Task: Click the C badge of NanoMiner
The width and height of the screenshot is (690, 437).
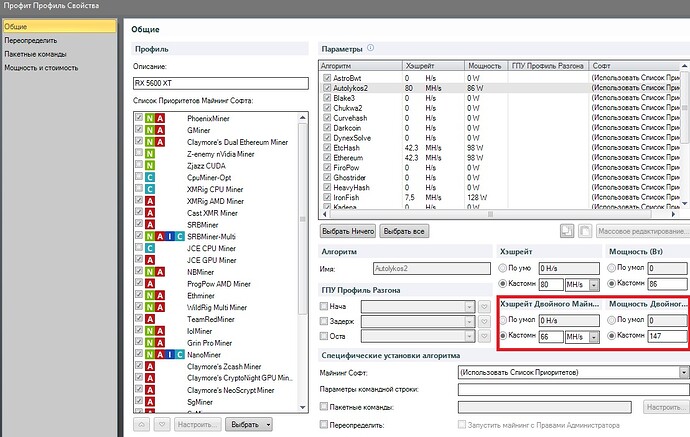Action: coord(180,355)
